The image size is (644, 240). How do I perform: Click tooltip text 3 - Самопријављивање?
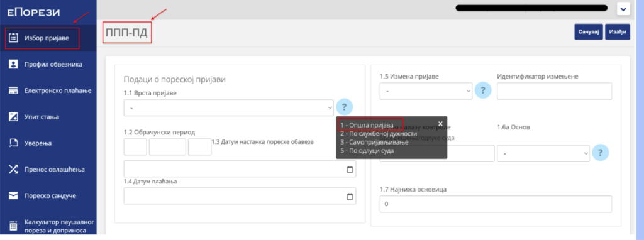(374, 142)
